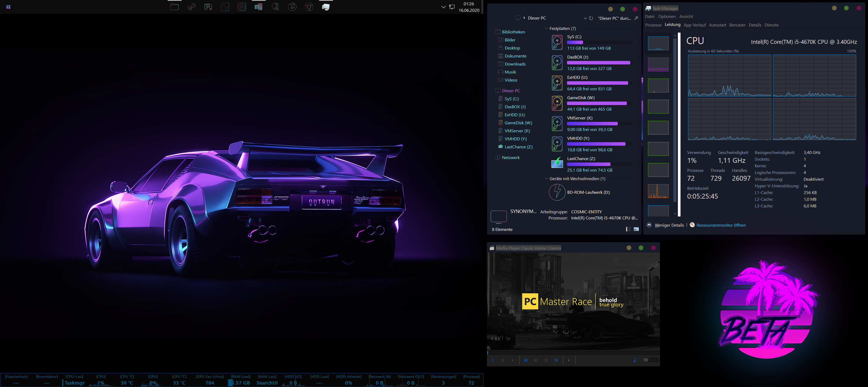Jump to previous file in media player
The height and width of the screenshot is (387, 868).
point(526,360)
